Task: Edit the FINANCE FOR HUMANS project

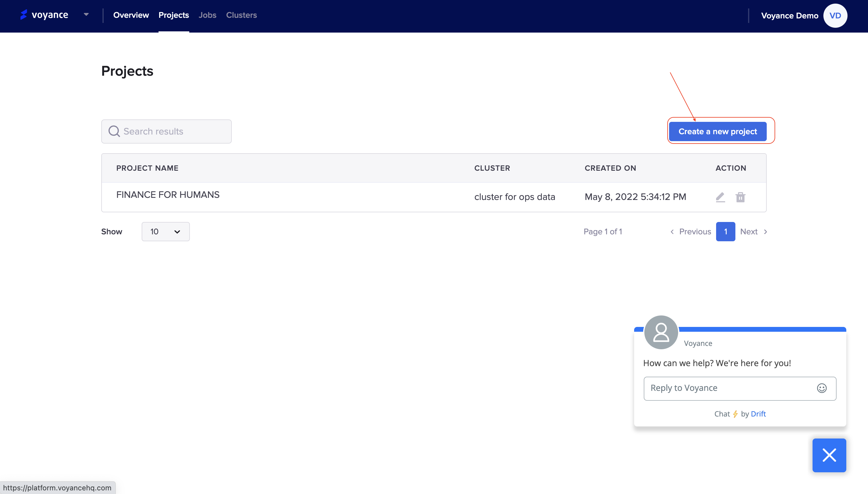Action: 720,197
